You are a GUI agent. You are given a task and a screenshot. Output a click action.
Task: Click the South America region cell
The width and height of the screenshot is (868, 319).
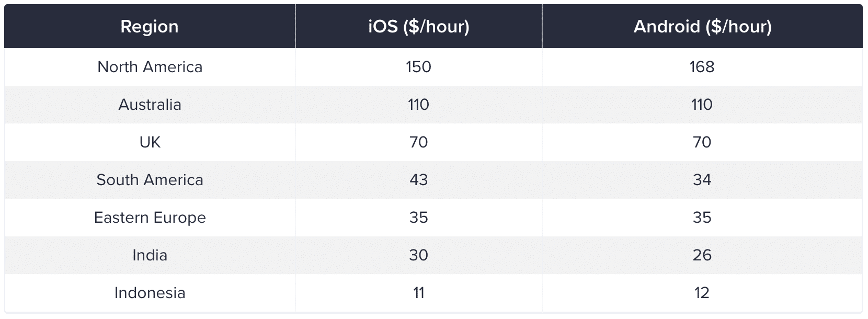(150, 180)
